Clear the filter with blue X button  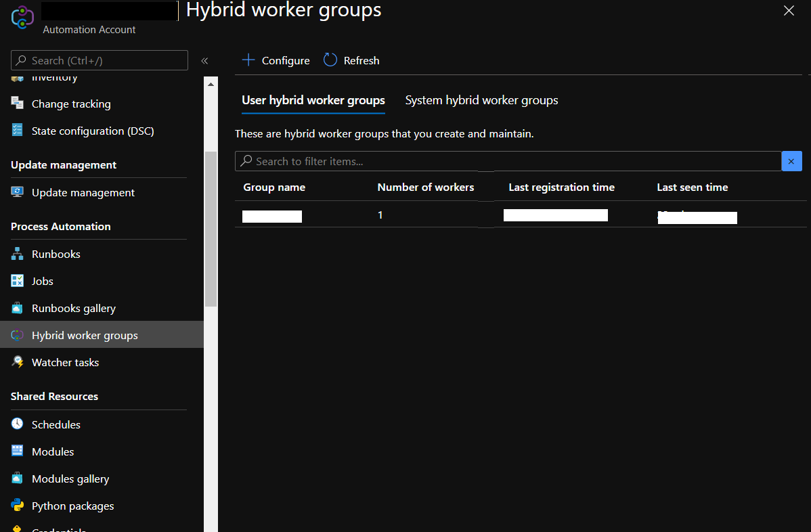coord(791,161)
